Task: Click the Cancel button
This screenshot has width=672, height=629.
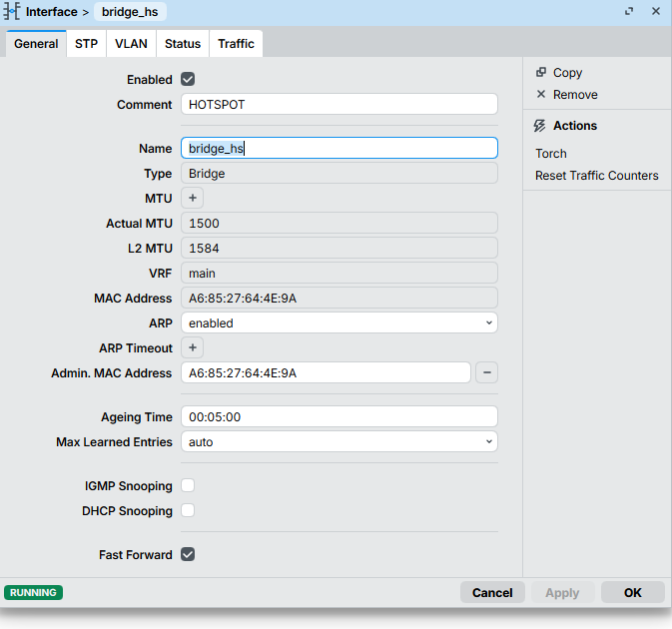Action: [x=492, y=592]
